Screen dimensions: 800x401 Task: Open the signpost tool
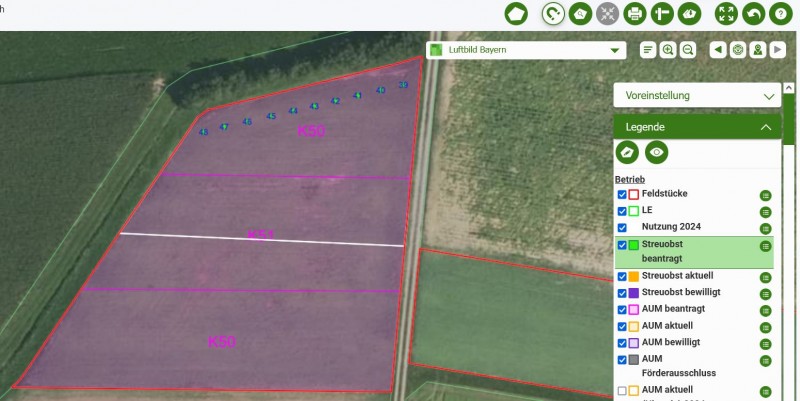[661, 14]
